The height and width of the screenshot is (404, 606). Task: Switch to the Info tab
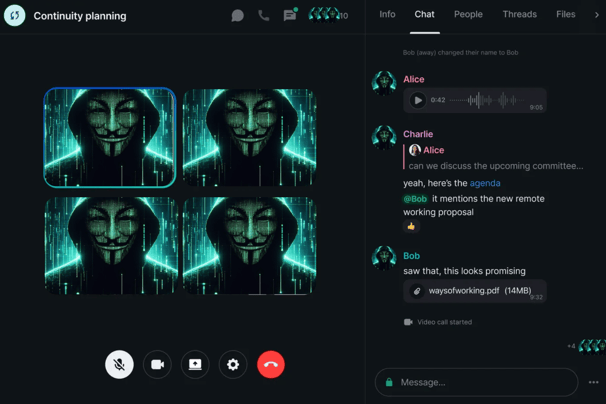pos(387,14)
